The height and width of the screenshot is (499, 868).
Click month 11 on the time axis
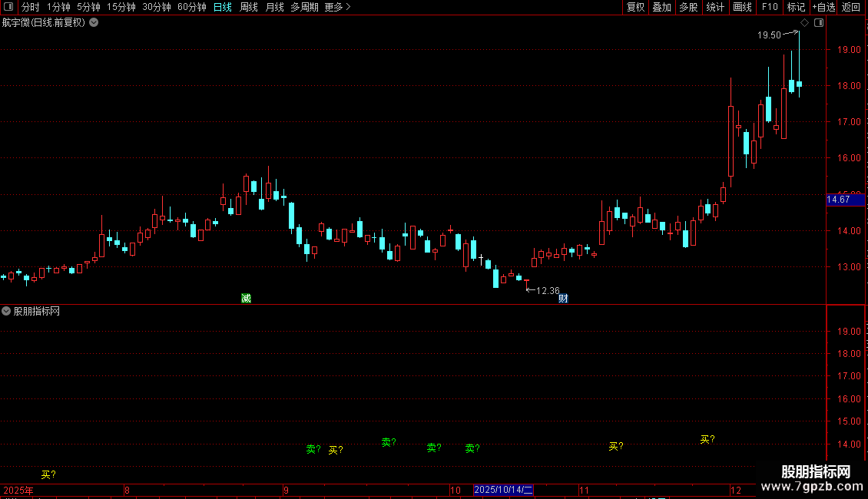(x=584, y=490)
